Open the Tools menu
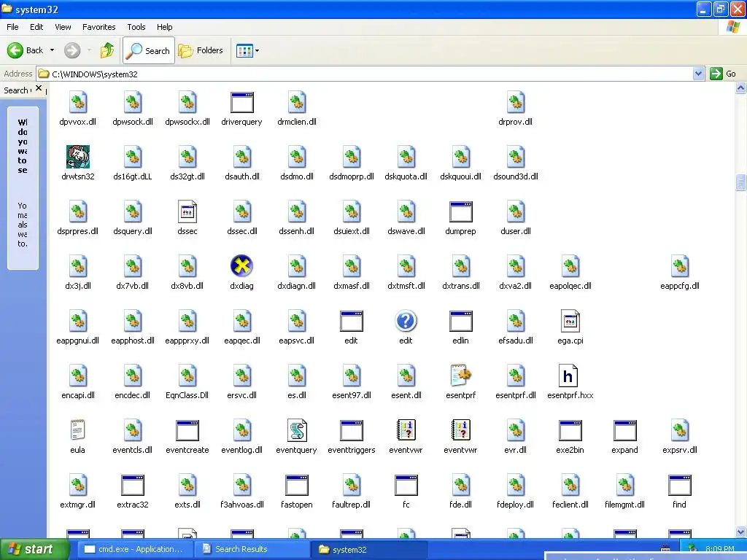Image resolution: width=747 pixels, height=560 pixels. (x=136, y=27)
